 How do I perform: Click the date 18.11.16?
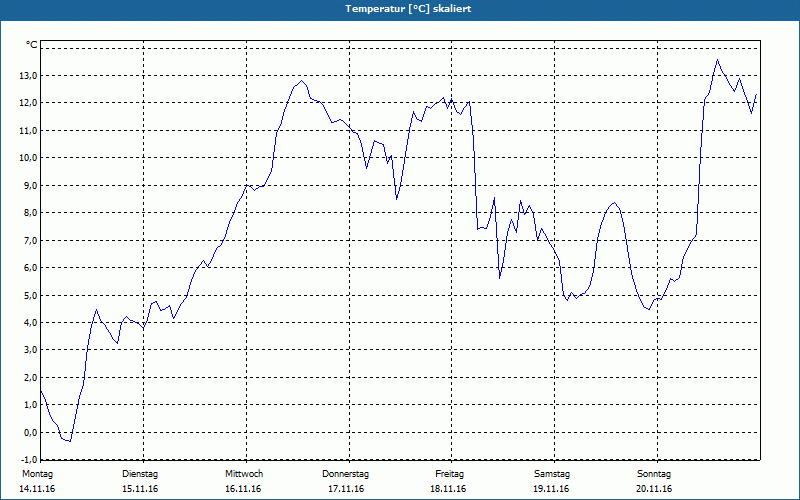448,489
